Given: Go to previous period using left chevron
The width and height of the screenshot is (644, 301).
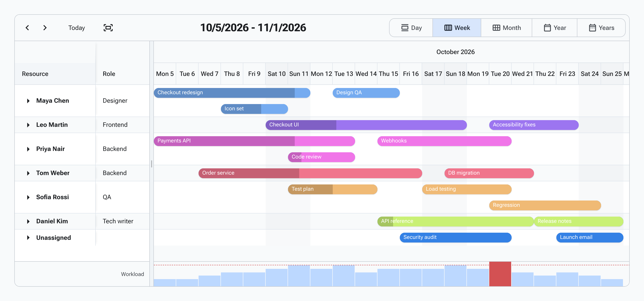Looking at the screenshot, I should [28, 28].
